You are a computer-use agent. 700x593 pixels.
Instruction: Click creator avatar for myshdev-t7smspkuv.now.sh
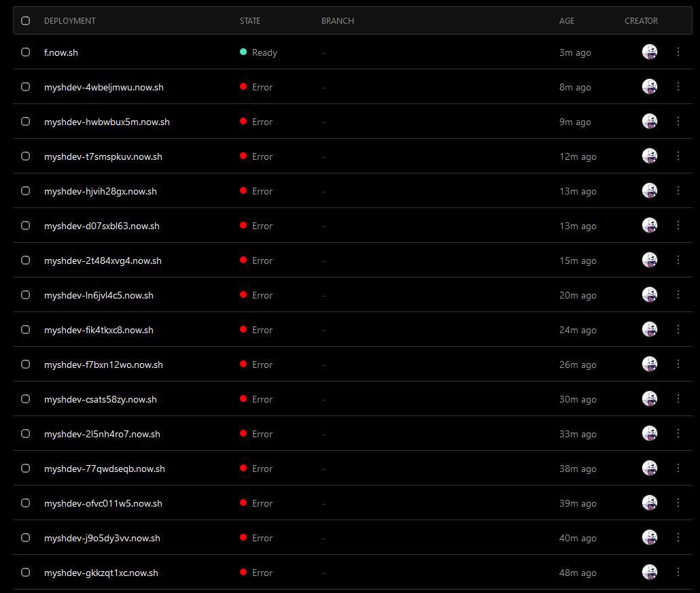pyautogui.click(x=650, y=156)
